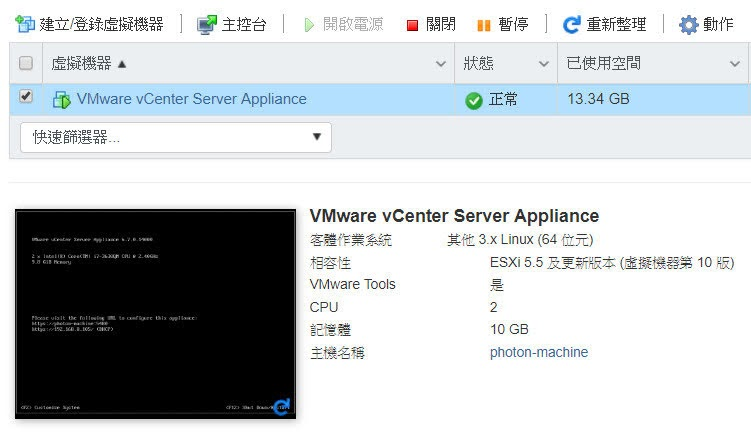Click the 主機名稱 label
The image size is (751, 440).
[x=337, y=353]
